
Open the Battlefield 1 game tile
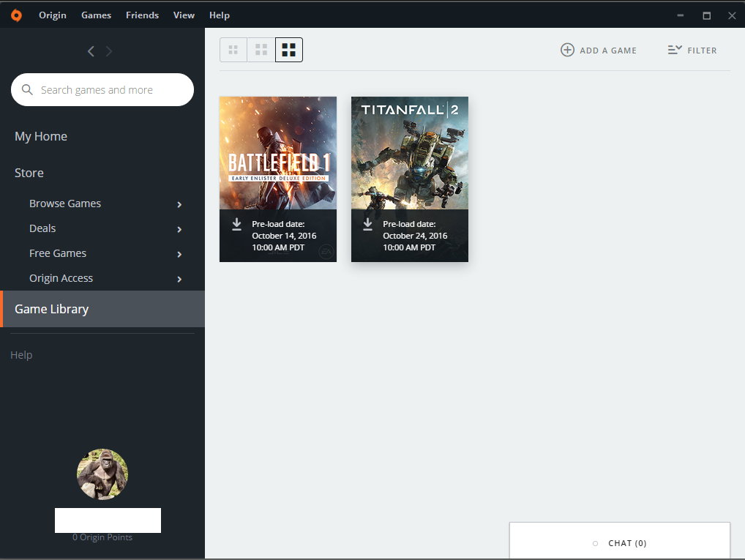coord(278,179)
